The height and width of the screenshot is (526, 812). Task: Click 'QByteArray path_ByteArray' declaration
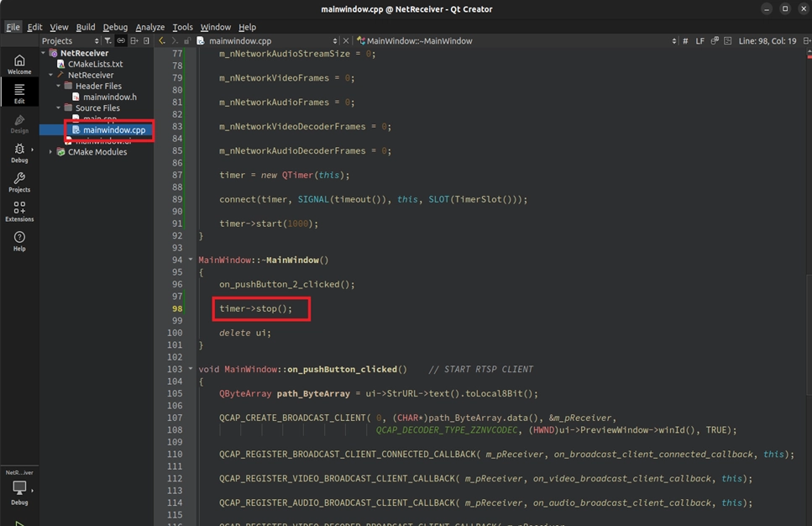[x=285, y=393]
